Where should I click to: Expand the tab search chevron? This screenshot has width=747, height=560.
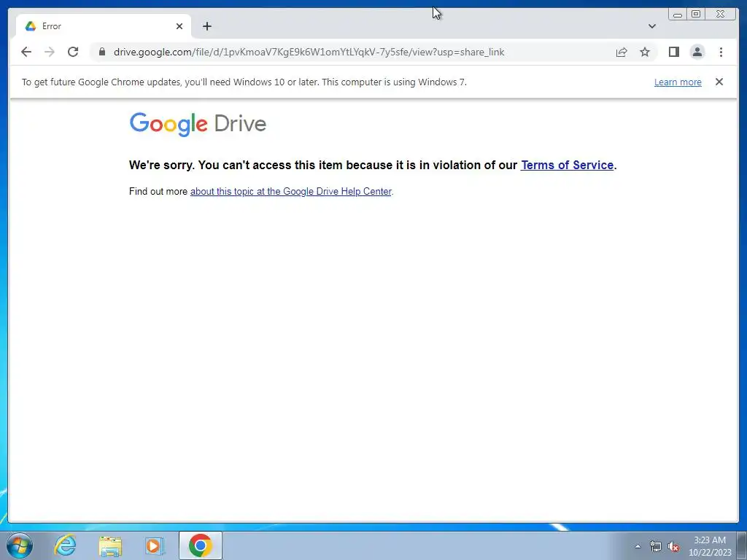pyautogui.click(x=652, y=26)
